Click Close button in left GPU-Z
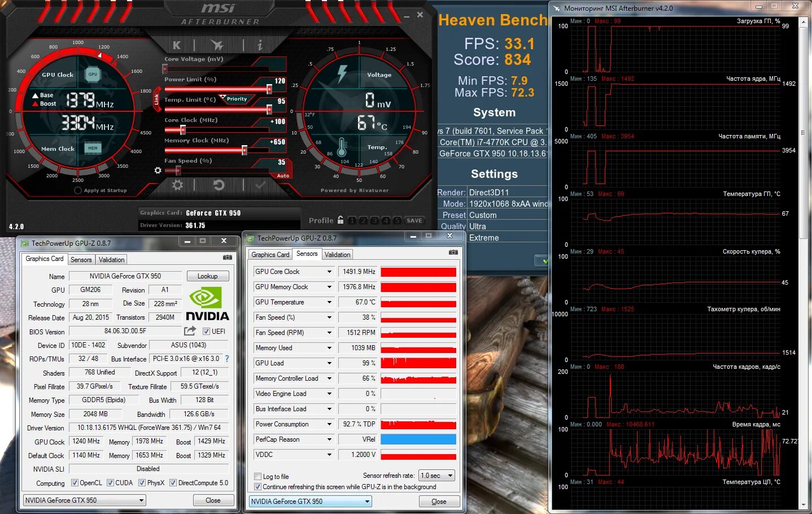812x514 pixels. 213,500
